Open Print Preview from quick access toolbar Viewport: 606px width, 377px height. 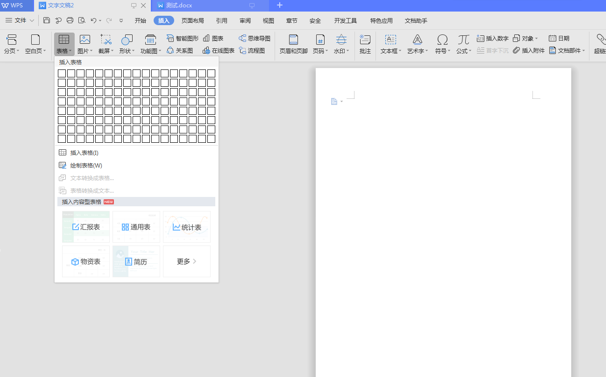[82, 20]
